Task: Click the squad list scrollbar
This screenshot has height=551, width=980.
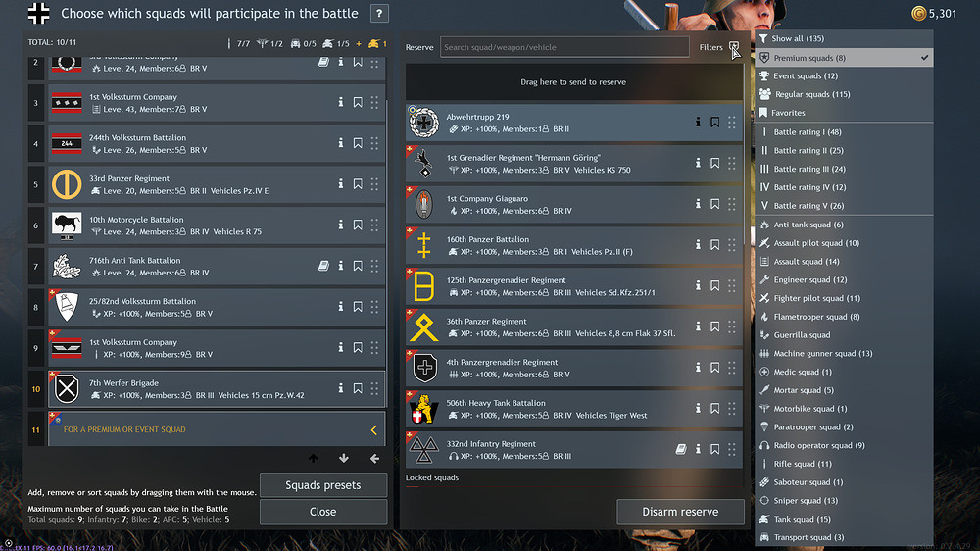Action: [389, 250]
